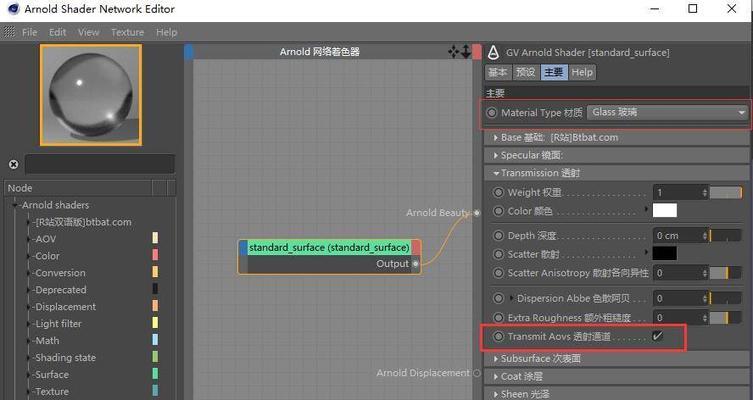The height and width of the screenshot is (400, 753).
Task: Click the Depth parameter animation dot
Action: pos(498,236)
